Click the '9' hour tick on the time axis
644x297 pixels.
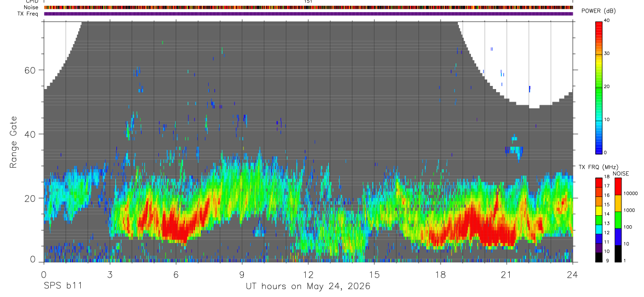(242, 274)
